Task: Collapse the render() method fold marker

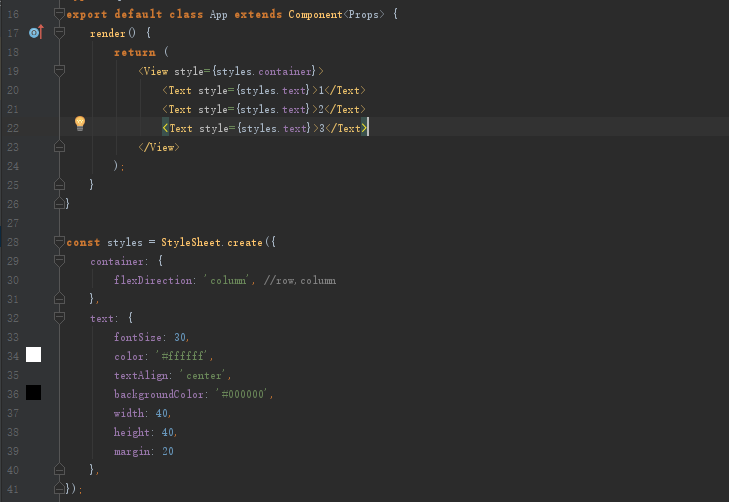Action: tap(59, 33)
